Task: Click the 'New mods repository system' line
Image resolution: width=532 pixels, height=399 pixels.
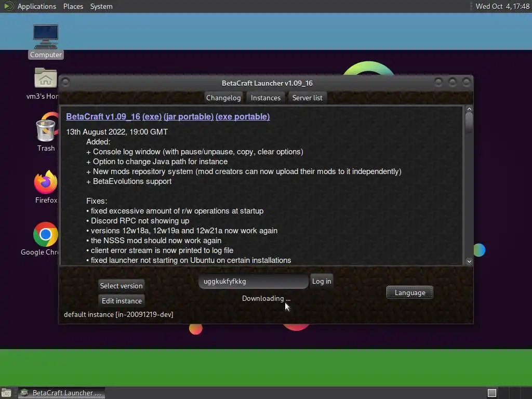Action: pyautogui.click(x=244, y=171)
